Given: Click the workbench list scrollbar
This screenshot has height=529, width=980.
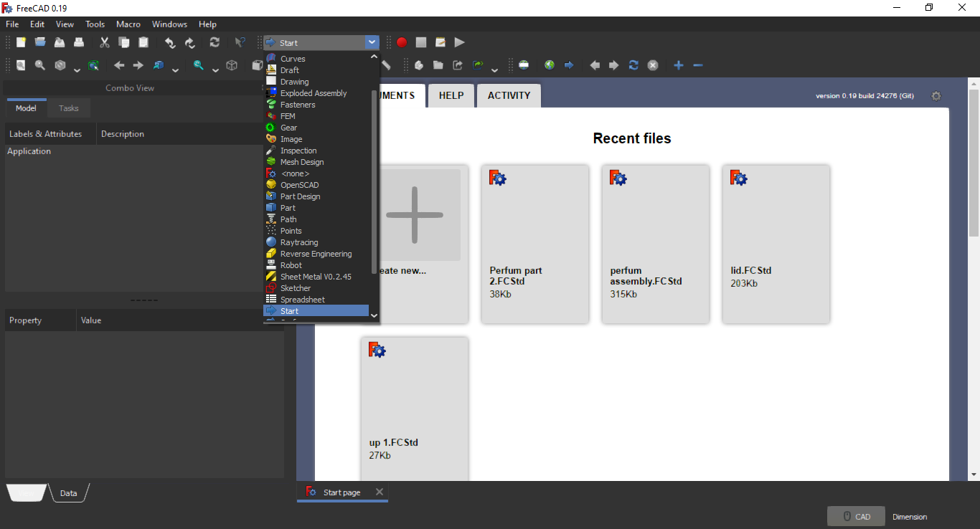Looking at the screenshot, I should tap(374, 181).
